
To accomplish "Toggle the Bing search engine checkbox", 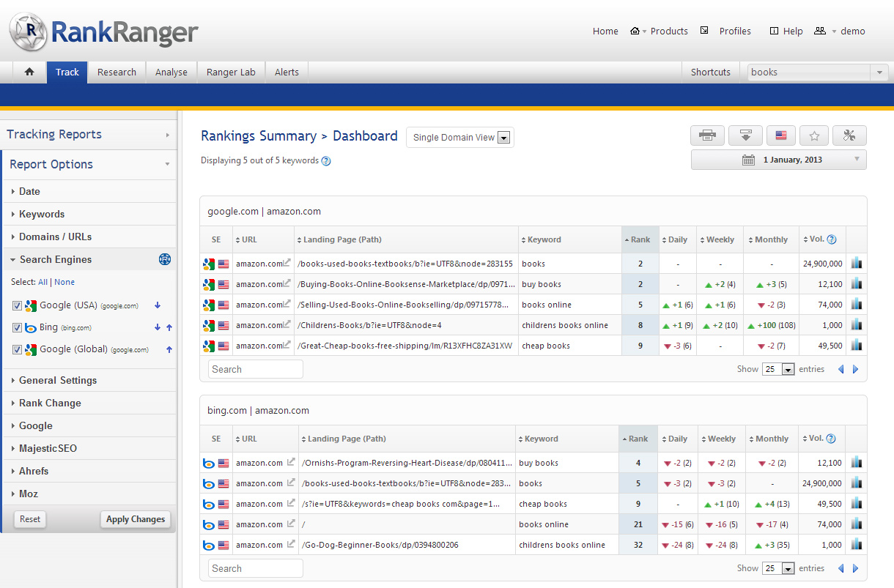I will tap(17, 327).
